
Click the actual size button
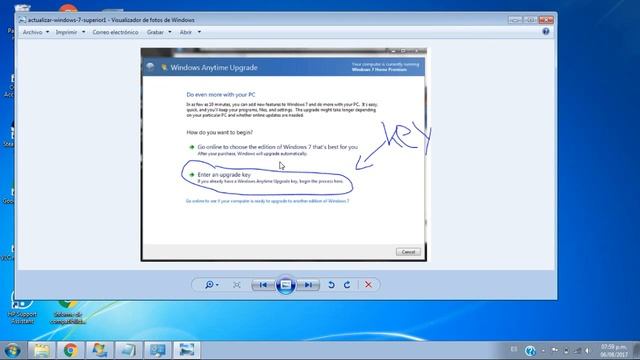[236, 284]
